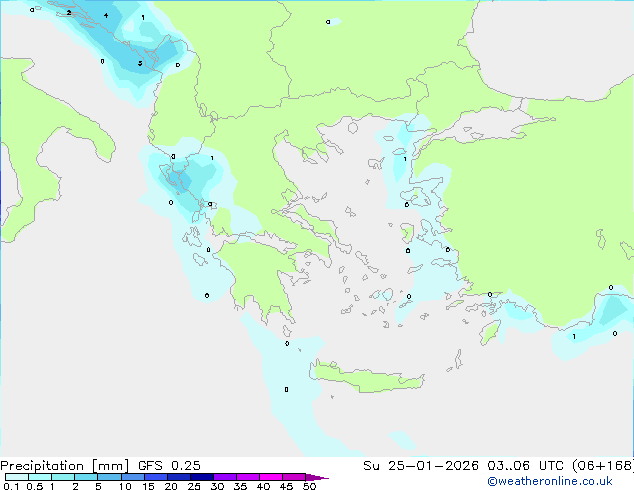Click the 0.1–0.5 mm palest legend swatch
This screenshot has width=634, height=490.
tap(17, 477)
